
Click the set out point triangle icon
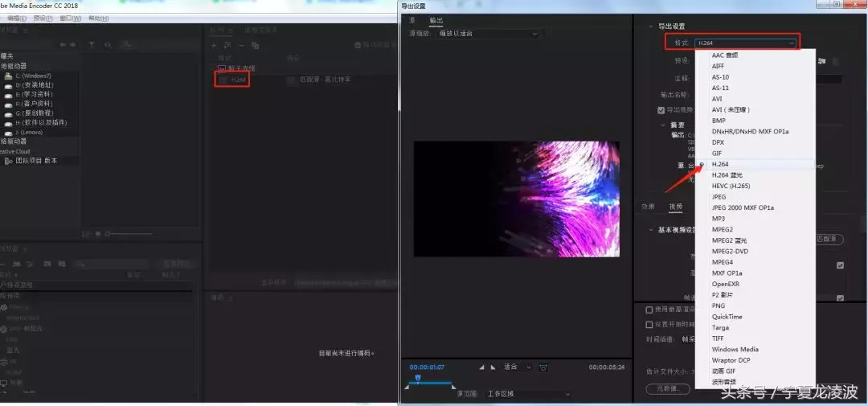click(493, 367)
